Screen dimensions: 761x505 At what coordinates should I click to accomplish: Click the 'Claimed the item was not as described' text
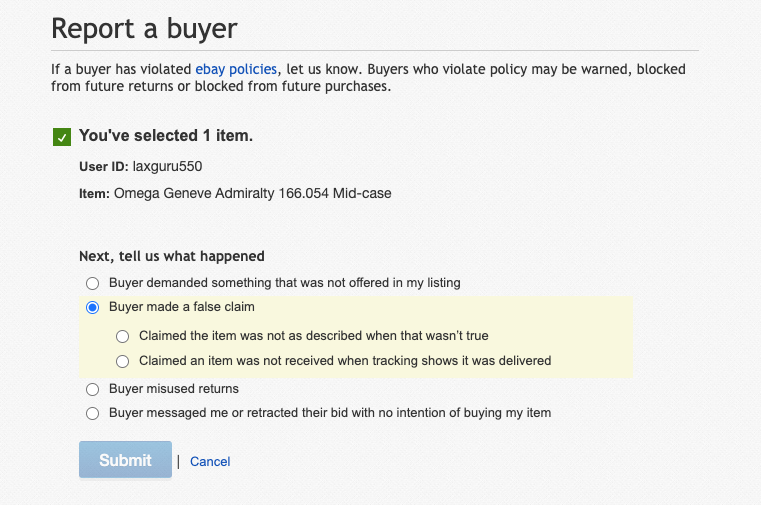tap(313, 336)
